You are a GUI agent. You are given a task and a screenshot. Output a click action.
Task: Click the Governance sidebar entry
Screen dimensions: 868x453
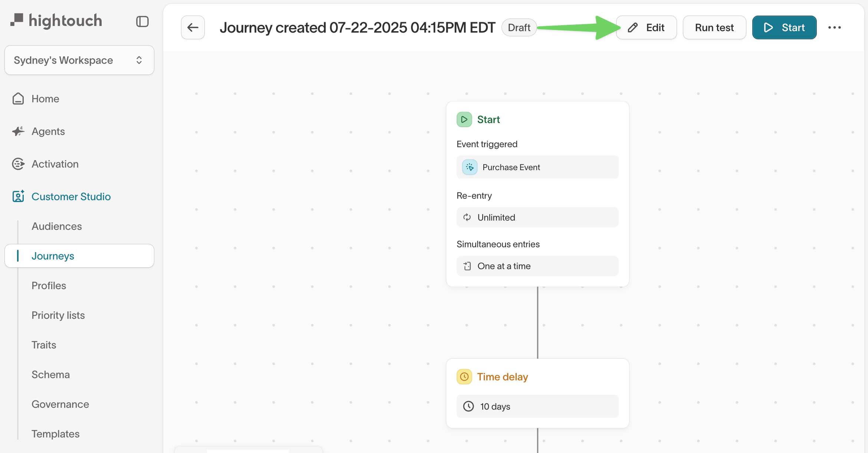click(x=60, y=404)
